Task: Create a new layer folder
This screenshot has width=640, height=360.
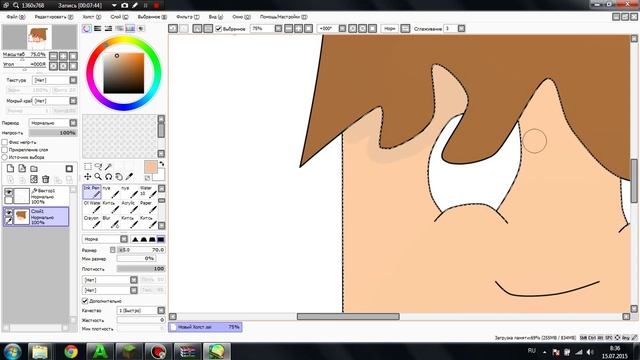Action: [34, 169]
